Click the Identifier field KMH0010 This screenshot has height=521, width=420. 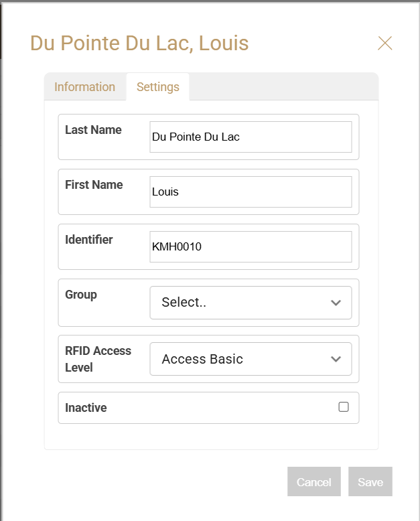pos(251,246)
